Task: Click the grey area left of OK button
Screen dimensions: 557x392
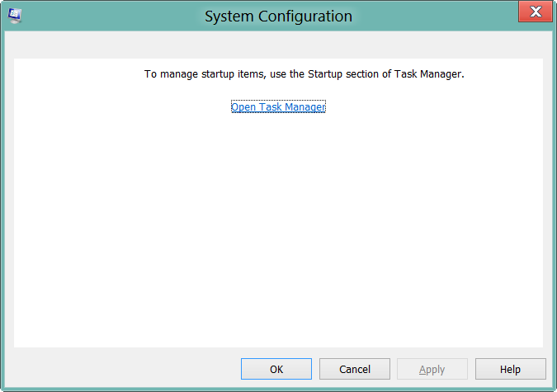Action: point(124,369)
